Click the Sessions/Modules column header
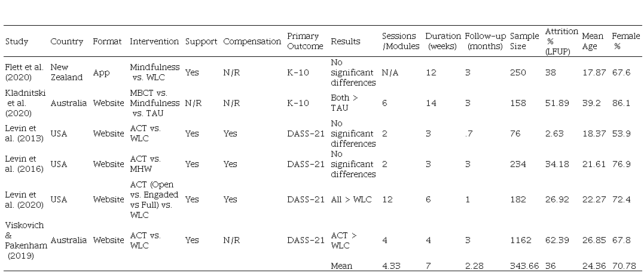Viewport: 644px width, 273px height. pyautogui.click(x=401, y=41)
